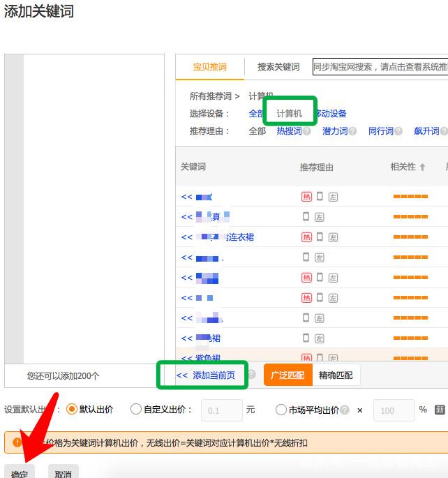Open the 搜索关键词 tab
The width and height of the screenshot is (448, 478).
[278, 67]
